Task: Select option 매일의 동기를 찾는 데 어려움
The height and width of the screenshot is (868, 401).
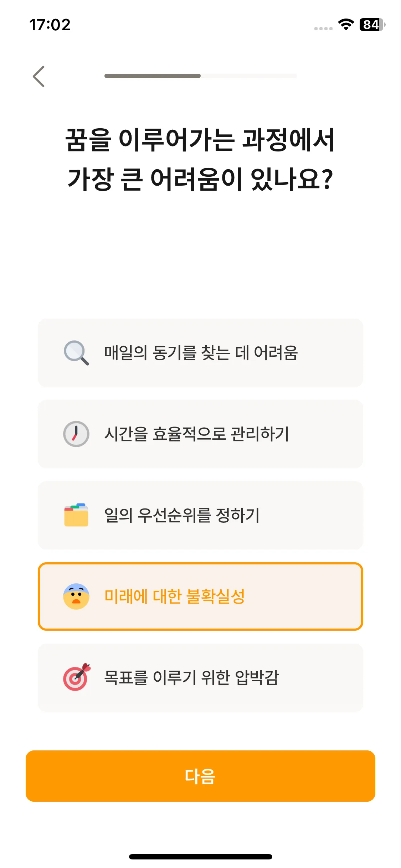Action: coord(200,353)
